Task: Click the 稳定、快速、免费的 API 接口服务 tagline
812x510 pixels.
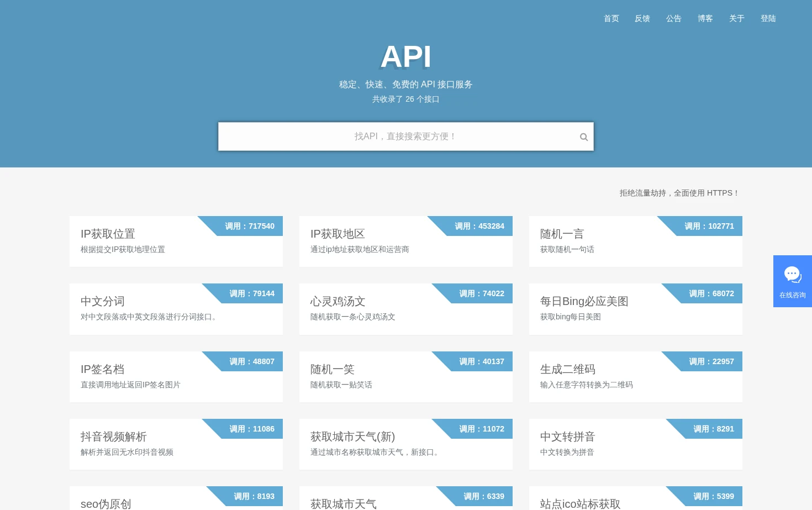Action: coord(406,84)
